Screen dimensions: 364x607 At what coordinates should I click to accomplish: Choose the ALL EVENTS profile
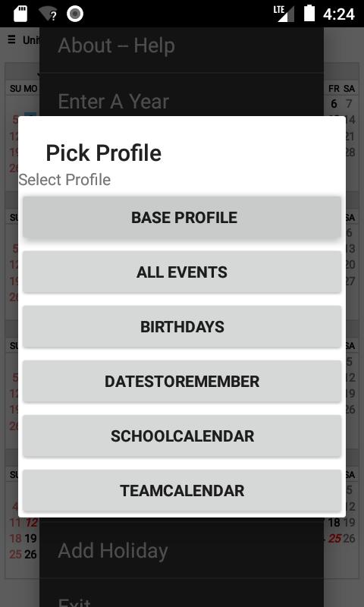182,272
